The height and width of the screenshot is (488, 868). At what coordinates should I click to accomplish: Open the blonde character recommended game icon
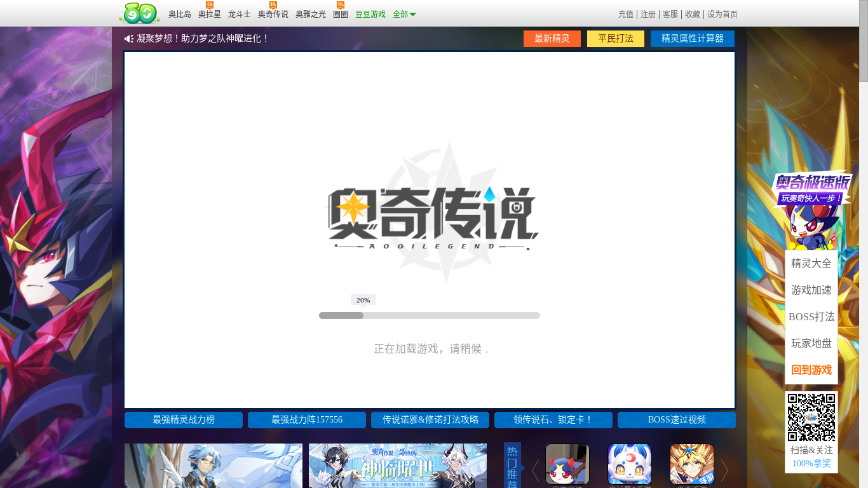[x=692, y=464]
